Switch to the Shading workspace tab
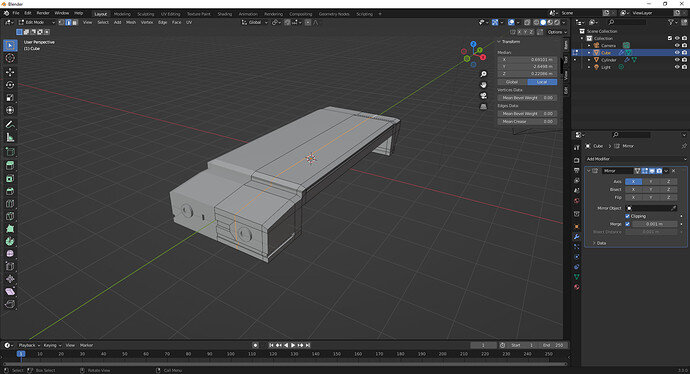 click(x=224, y=14)
